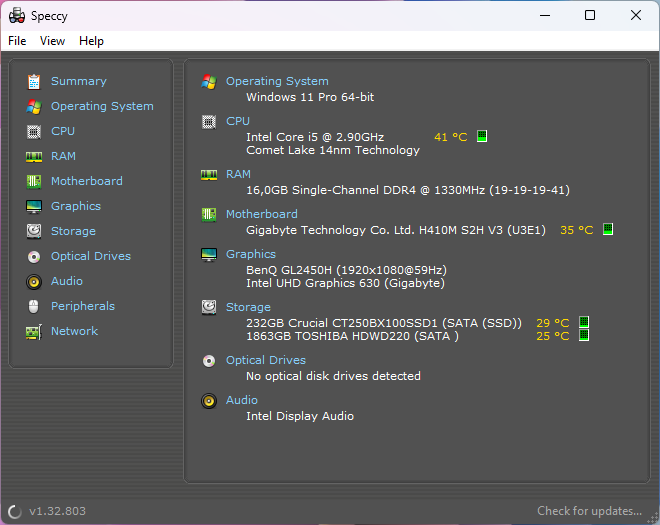
Task: Open the View menu
Action: click(52, 41)
